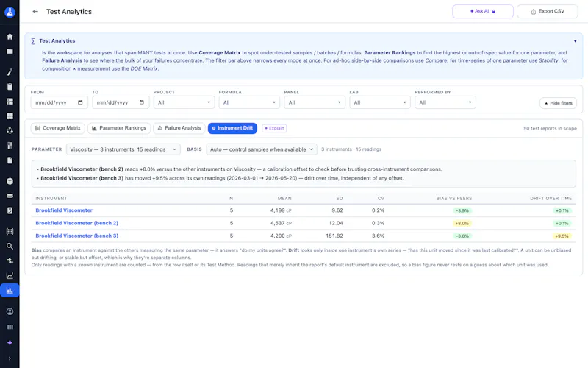Switch to the Parameter Rankings tab

[x=119, y=128]
